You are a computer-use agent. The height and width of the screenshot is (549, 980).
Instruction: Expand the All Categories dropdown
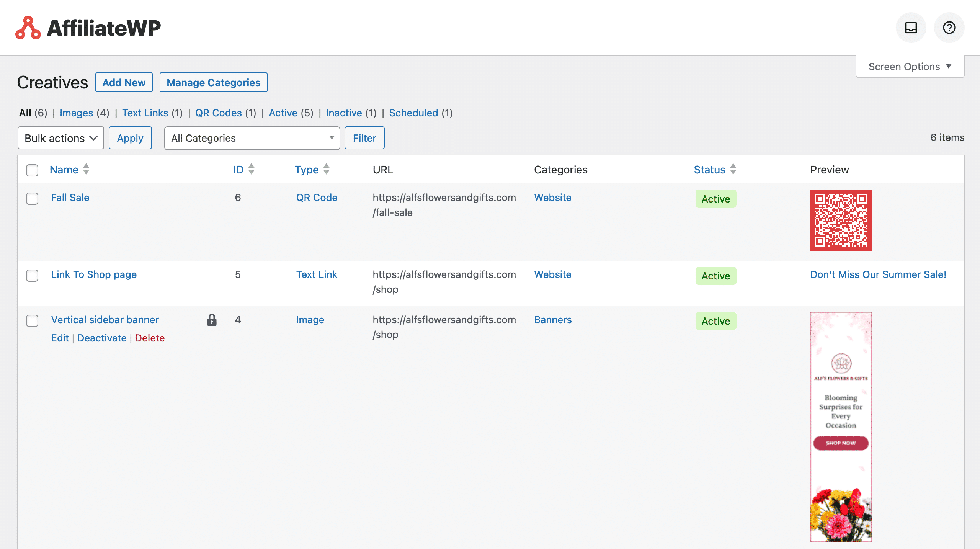[252, 138]
